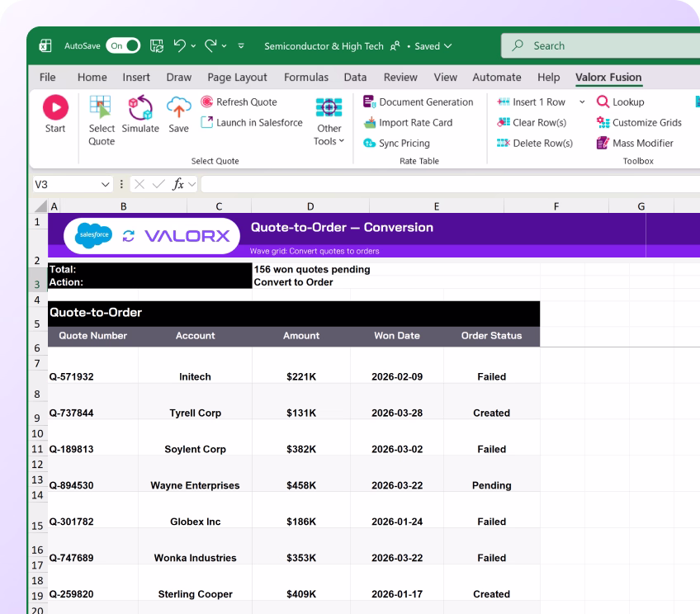Viewport: 700px width, 614px height.
Task: Click the Undo arrow
Action: (x=179, y=45)
